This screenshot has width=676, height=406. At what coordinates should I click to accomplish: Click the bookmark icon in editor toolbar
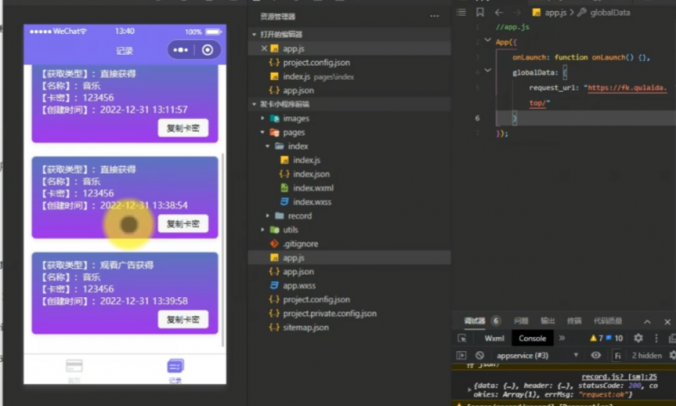click(481, 12)
